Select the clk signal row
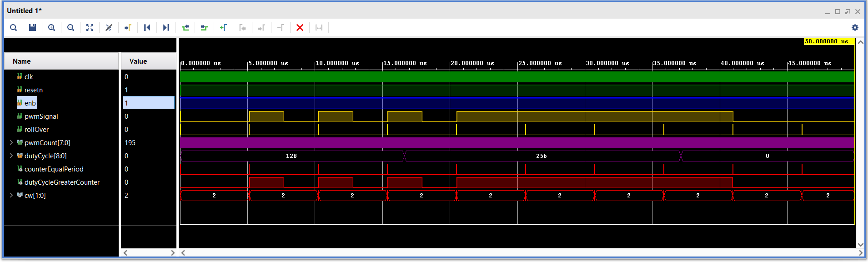 [62, 77]
